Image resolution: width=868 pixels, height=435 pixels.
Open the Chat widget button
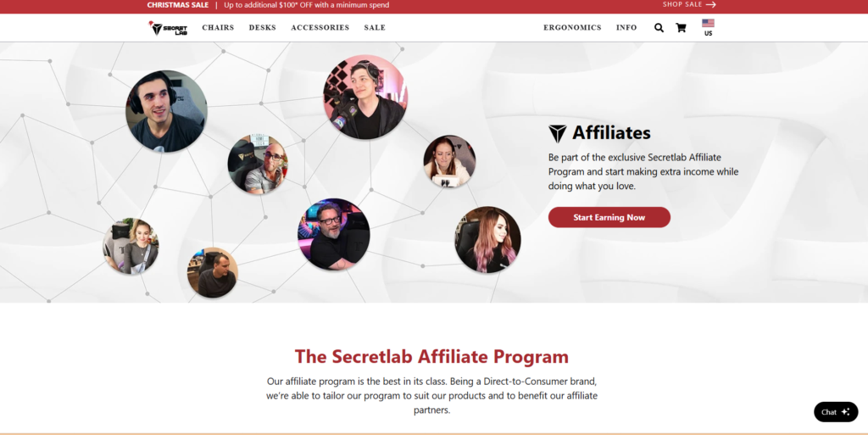click(x=836, y=412)
